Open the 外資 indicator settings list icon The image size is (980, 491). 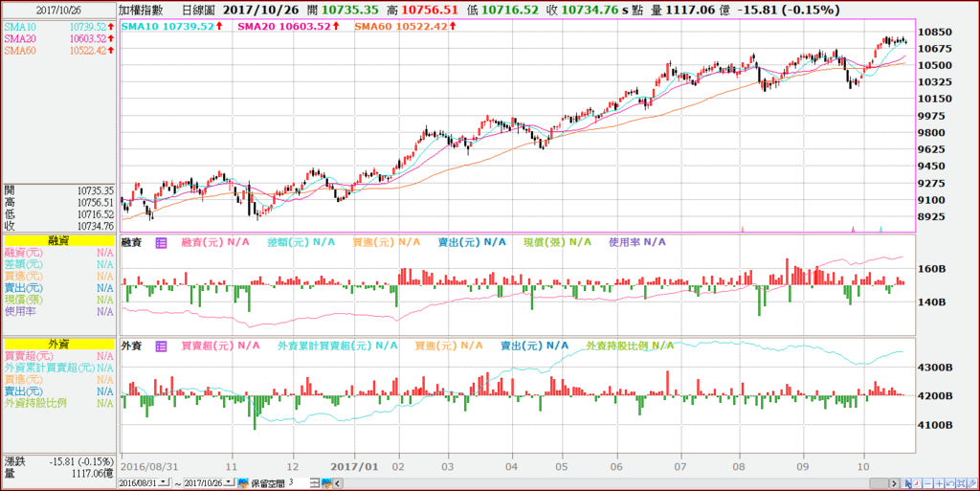161,346
